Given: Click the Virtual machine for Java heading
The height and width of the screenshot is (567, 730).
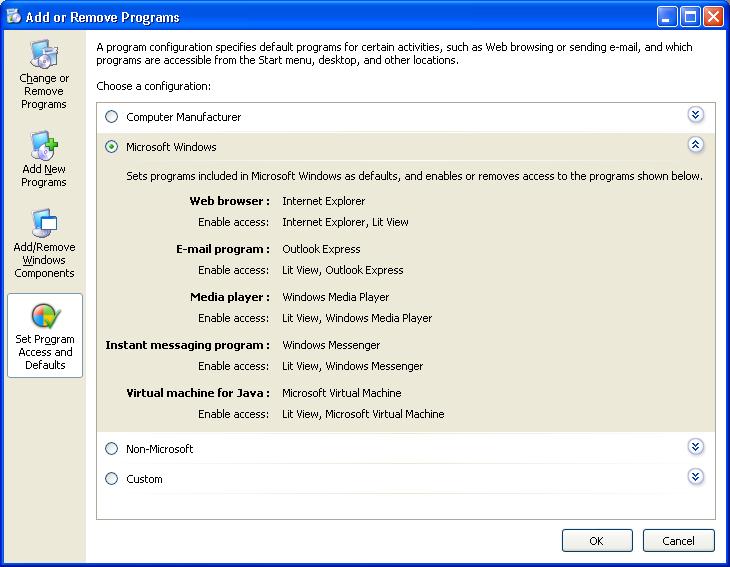Looking at the screenshot, I should [198, 393].
